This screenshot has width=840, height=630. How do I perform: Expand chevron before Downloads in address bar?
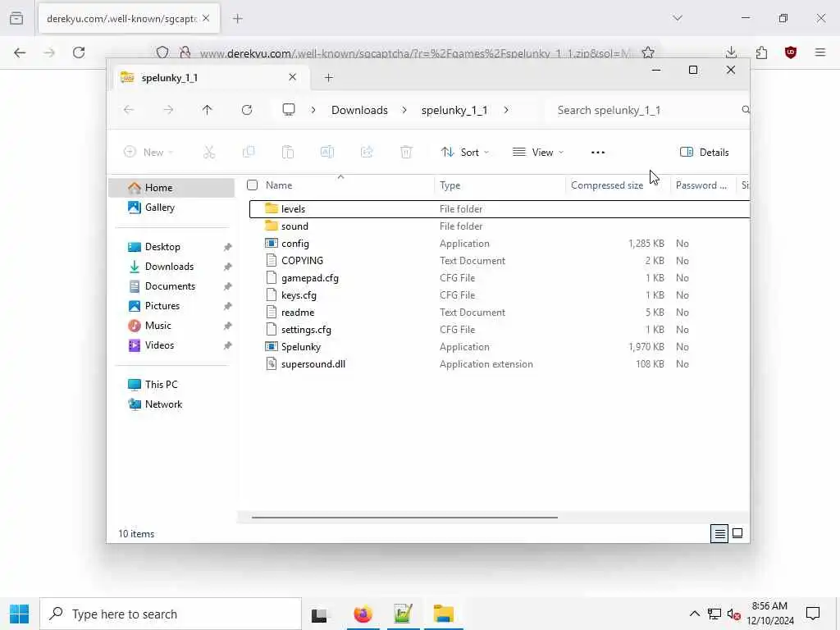click(x=313, y=110)
